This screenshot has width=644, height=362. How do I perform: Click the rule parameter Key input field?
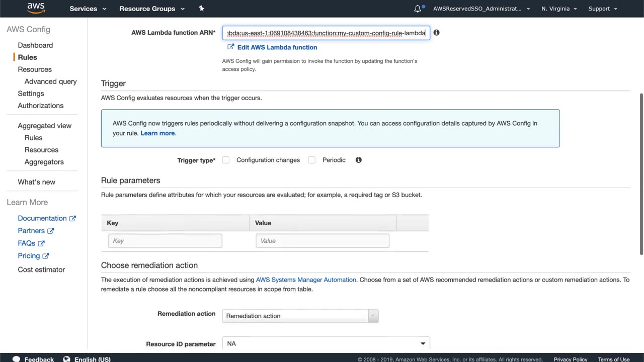[x=165, y=241]
